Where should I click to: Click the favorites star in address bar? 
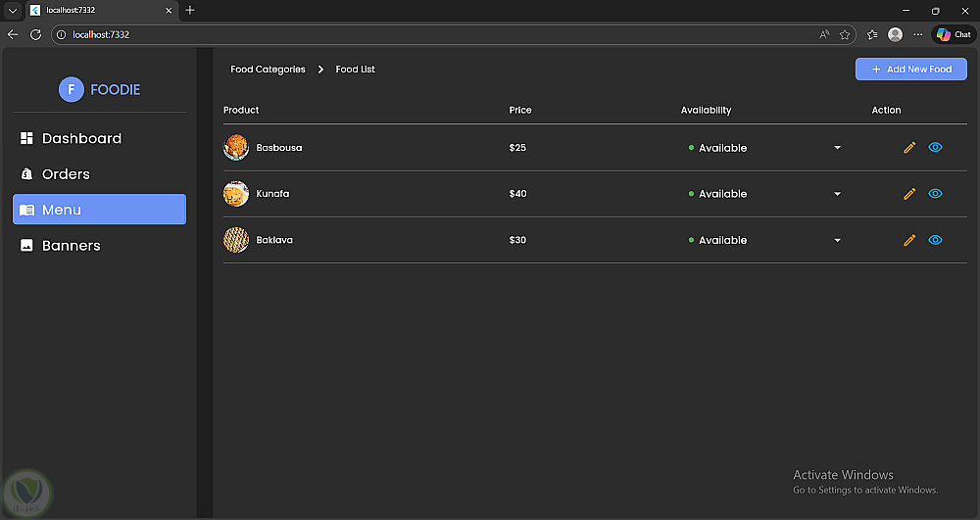[x=845, y=34]
